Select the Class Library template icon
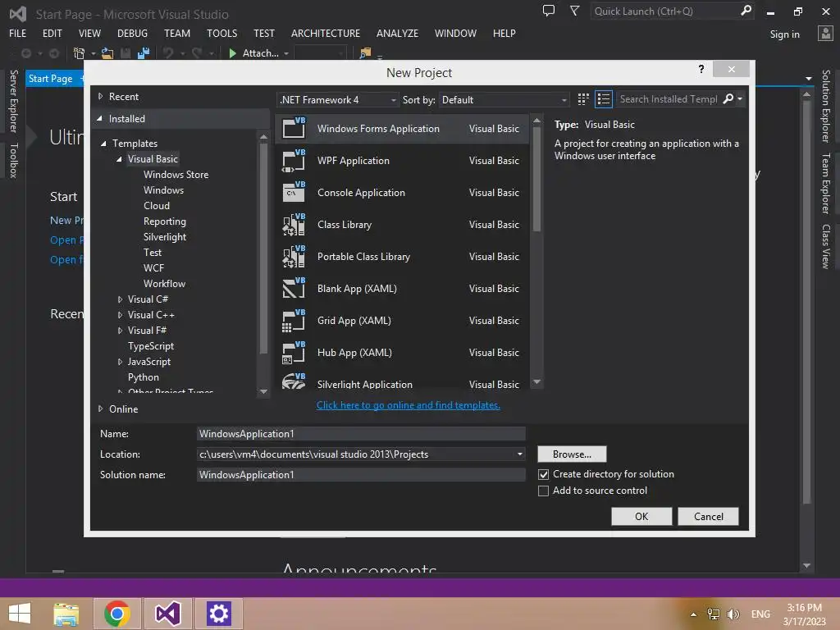 (294, 225)
